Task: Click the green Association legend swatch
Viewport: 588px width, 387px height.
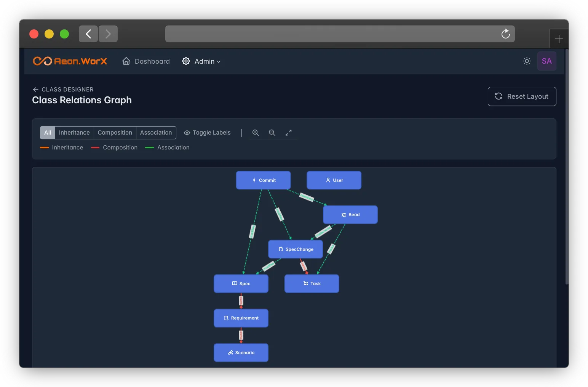Action: coord(149,148)
